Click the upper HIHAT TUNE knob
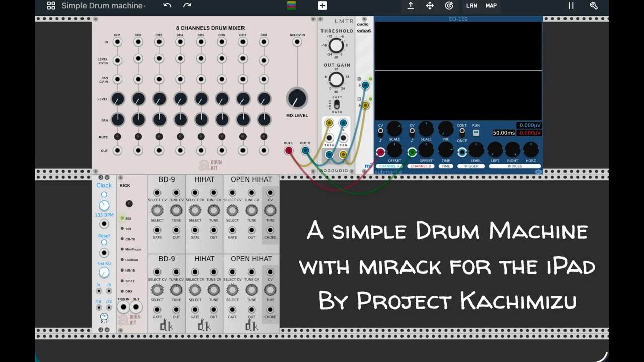Screen dimensions: 644x362 click(x=213, y=211)
